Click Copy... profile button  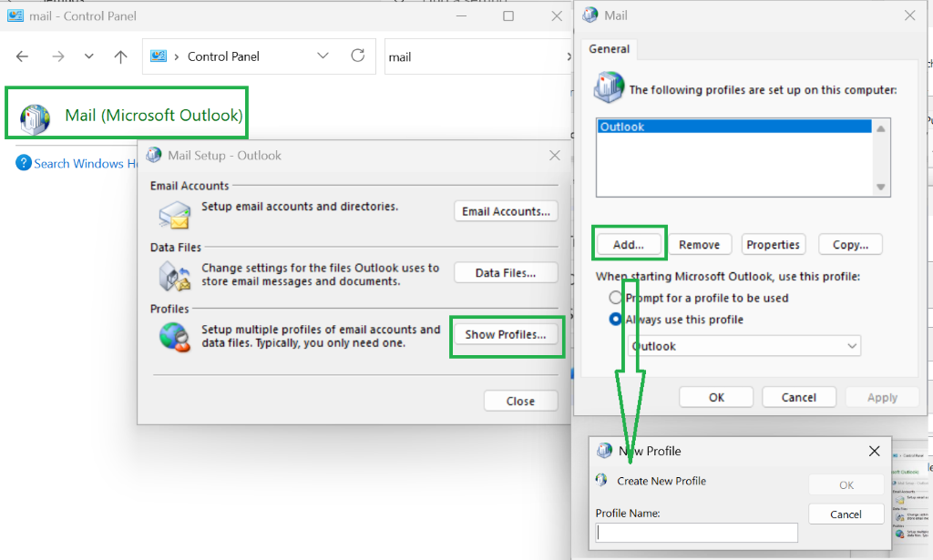(850, 244)
